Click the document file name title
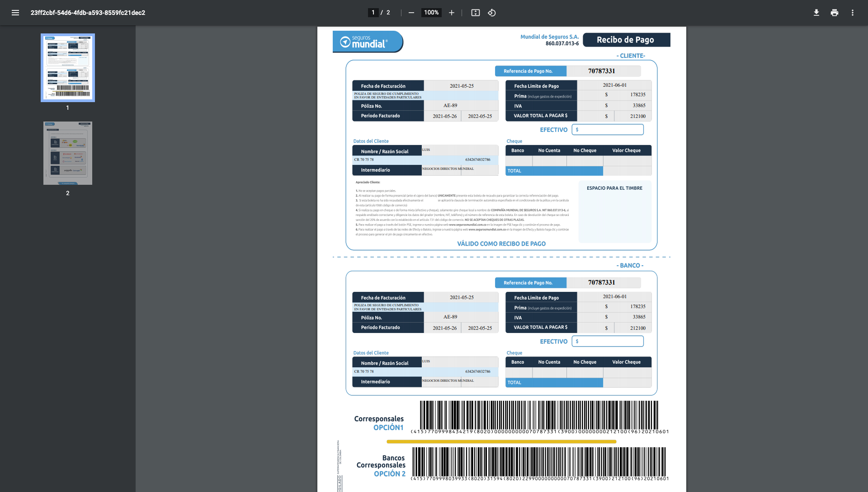The image size is (868, 492). click(88, 13)
